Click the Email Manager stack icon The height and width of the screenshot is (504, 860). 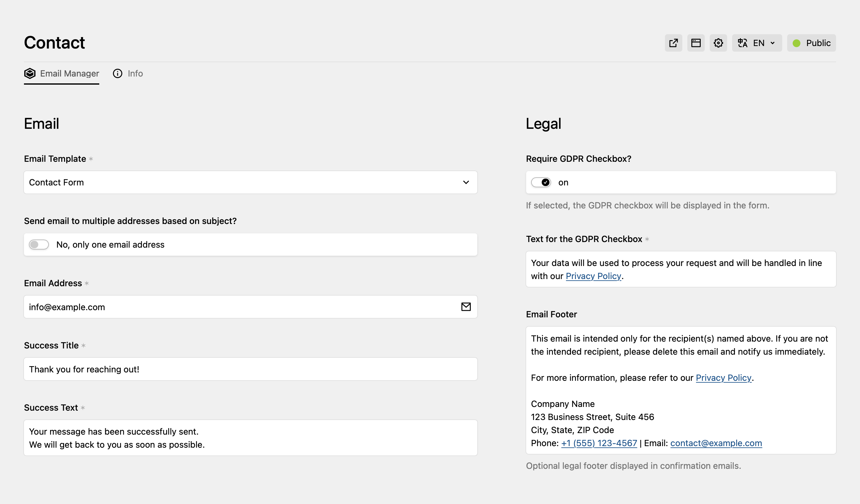[x=30, y=73]
